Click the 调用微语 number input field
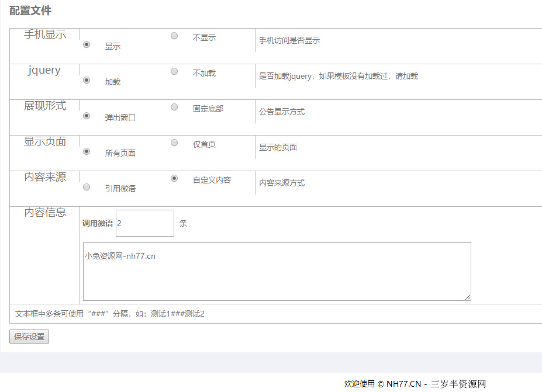Image resolution: width=542 pixels, height=392 pixels. tap(144, 223)
